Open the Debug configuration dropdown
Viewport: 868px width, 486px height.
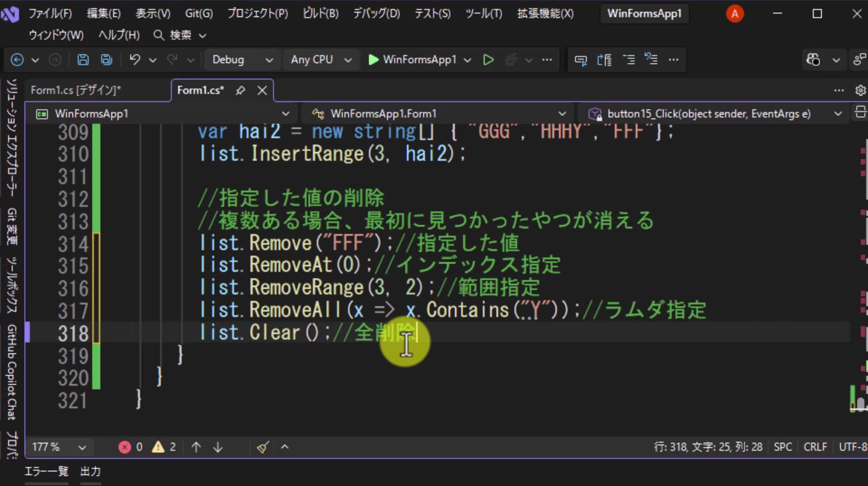tap(242, 60)
